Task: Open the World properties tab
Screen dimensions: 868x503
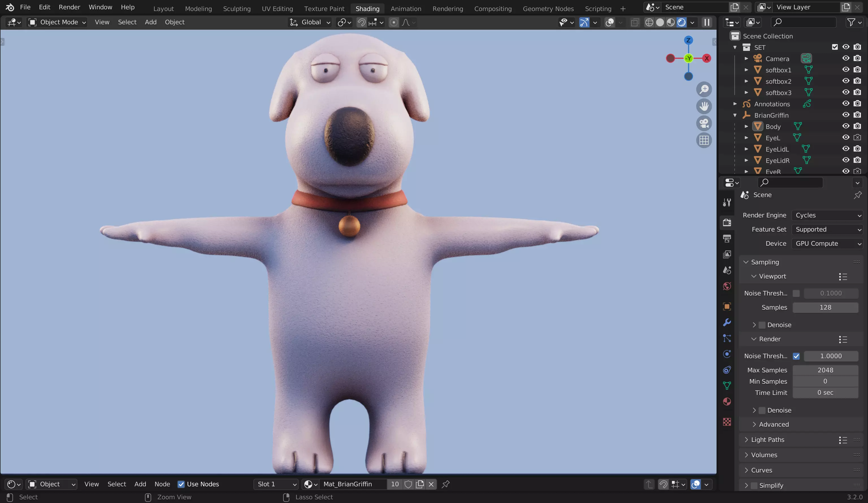Action: coord(727,286)
